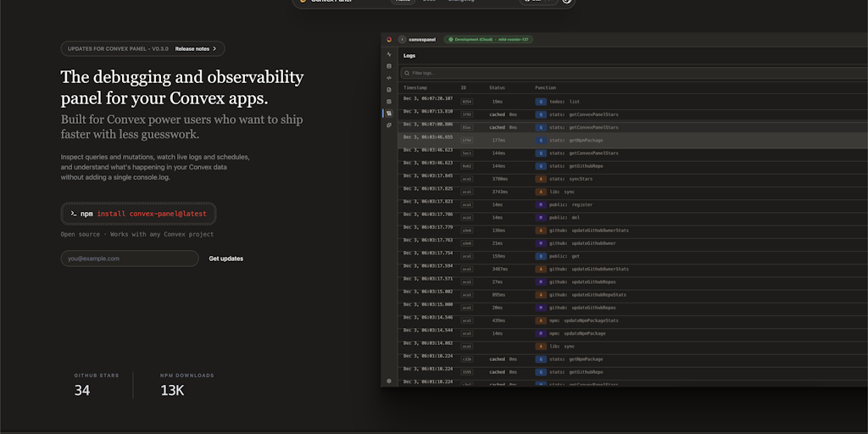The height and width of the screenshot is (434, 868).
Task: Click the terminal prompt icon before npm install
Action: [x=73, y=214]
